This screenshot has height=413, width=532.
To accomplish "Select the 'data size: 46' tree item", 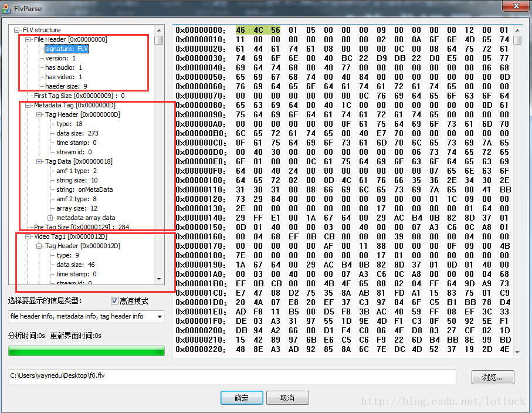I will pos(76,265).
